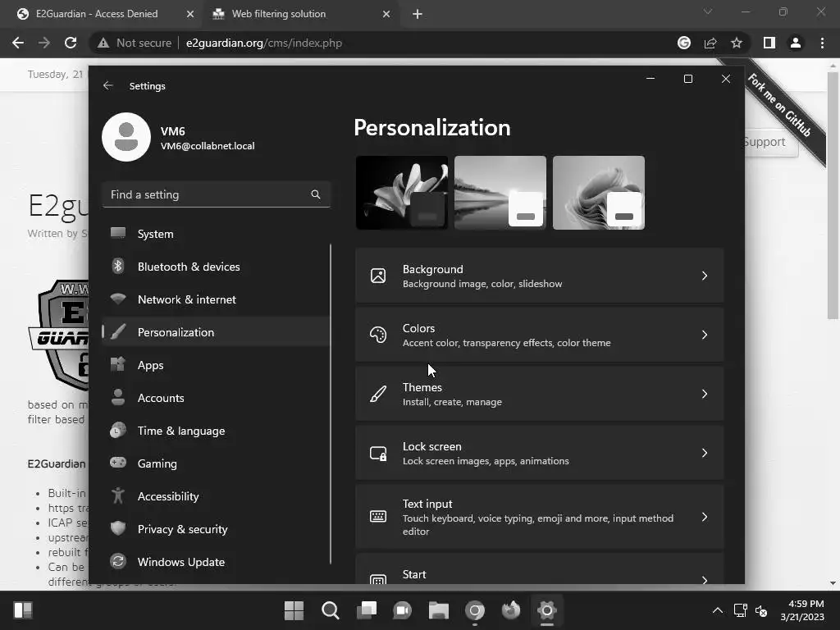
Task: Click the Windows Update refresh icon
Action: click(118, 561)
